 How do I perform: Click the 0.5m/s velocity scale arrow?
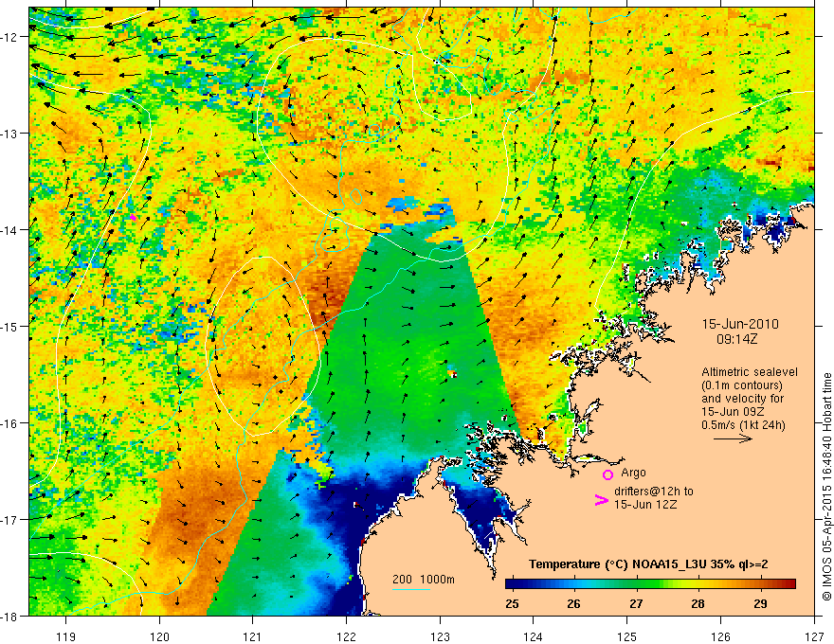[x=733, y=438]
